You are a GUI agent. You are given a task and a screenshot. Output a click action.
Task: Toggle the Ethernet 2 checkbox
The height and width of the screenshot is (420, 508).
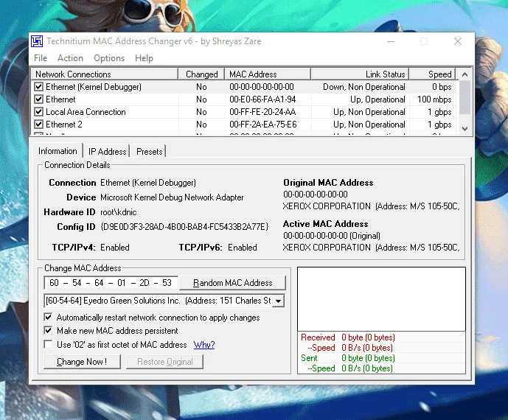pyautogui.click(x=38, y=125)
